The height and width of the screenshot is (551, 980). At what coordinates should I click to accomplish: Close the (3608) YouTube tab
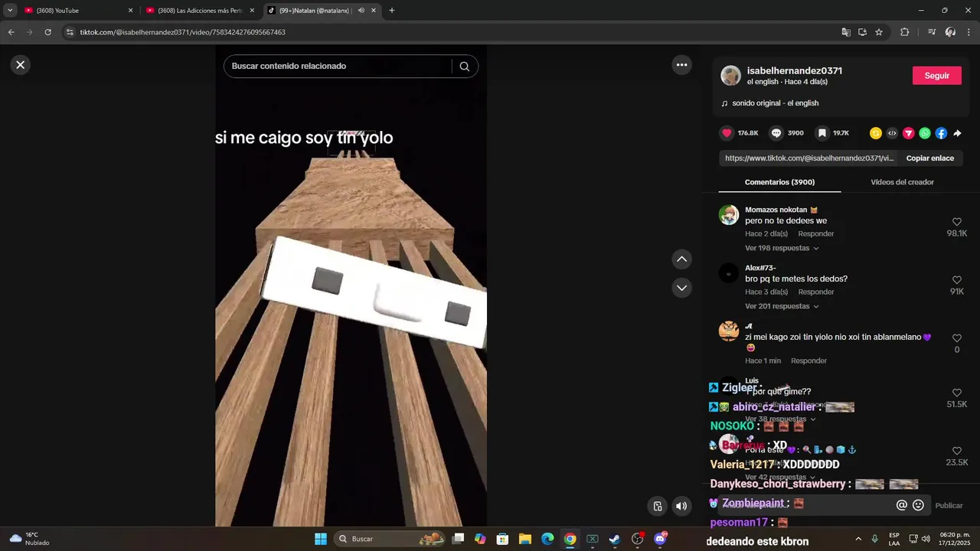pos(130,11)
